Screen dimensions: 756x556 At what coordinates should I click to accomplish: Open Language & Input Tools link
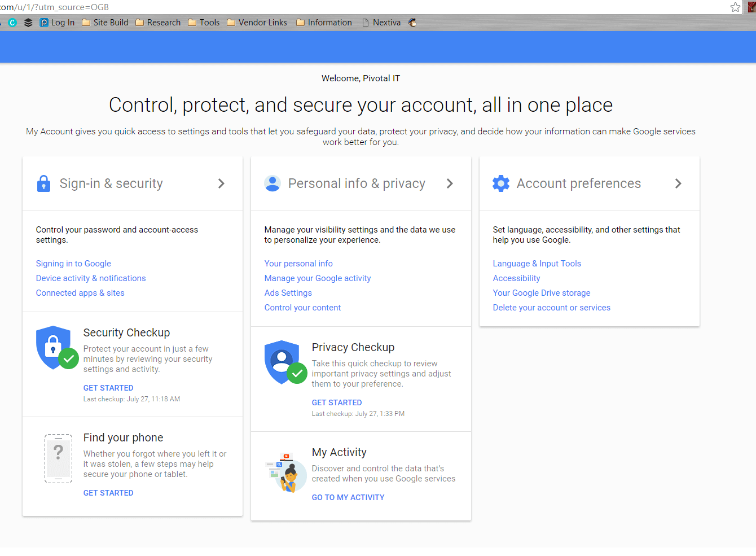coord(537,264)
